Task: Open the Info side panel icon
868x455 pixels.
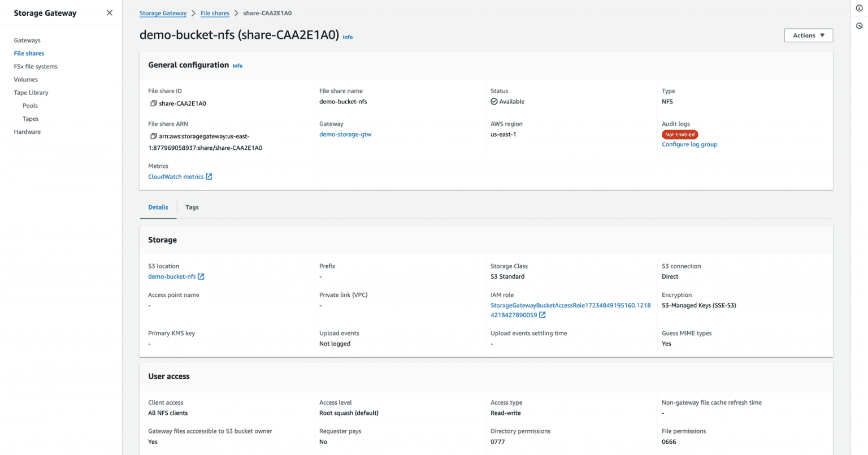Action: click(x=860, y=8)
